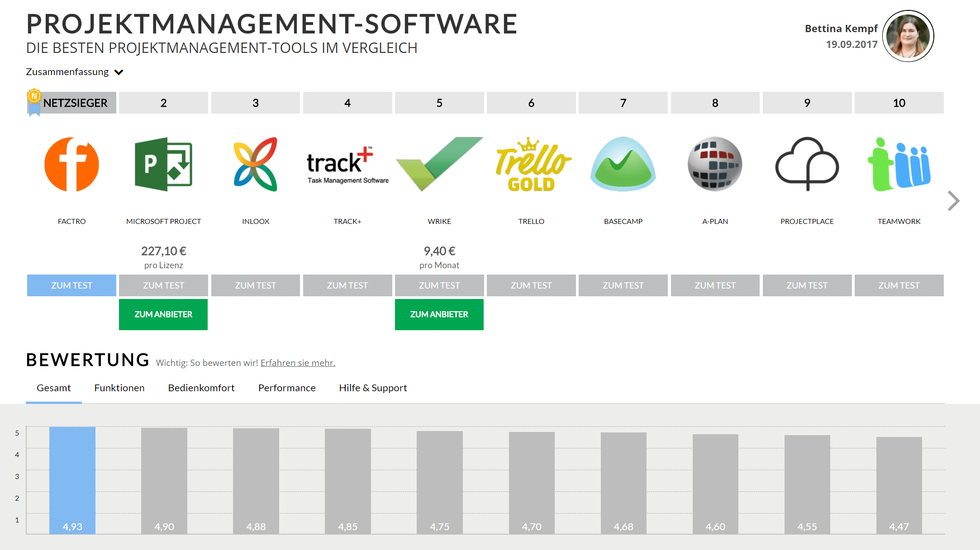Click the TEAMWORK product name

tap(899, 221)
